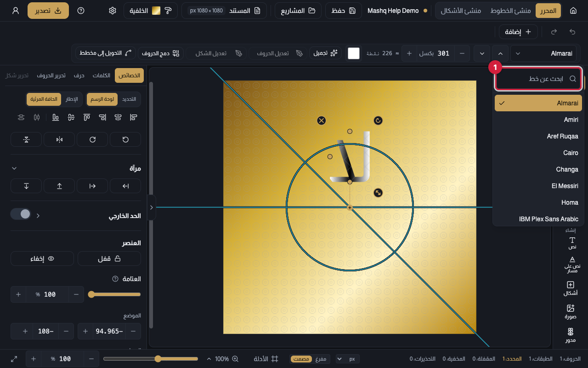The width and height of the screenshot is (588, 368).
Task: Switch to المحرر editor tab
Action: [x=548, y=11]
